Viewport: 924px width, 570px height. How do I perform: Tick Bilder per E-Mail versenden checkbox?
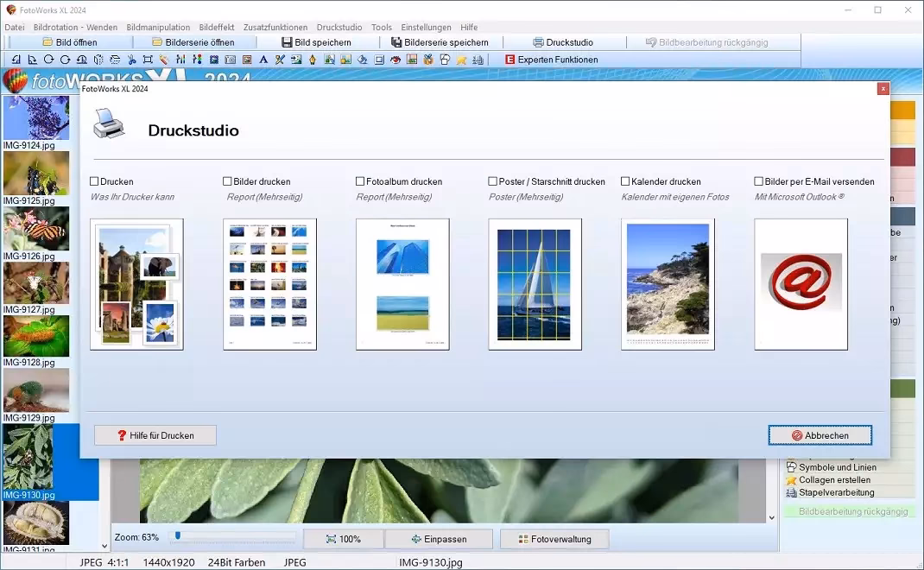[x=758, y=181]
